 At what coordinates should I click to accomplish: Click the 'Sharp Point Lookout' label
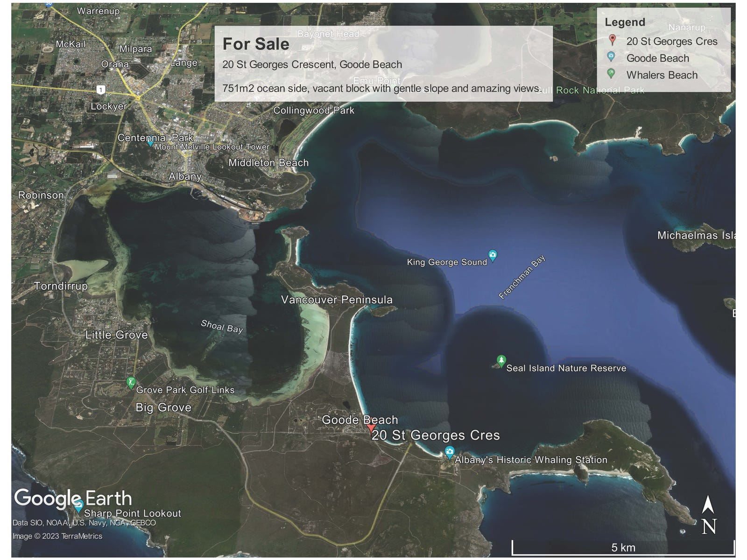pyautogui.click(x=133, y=513)
